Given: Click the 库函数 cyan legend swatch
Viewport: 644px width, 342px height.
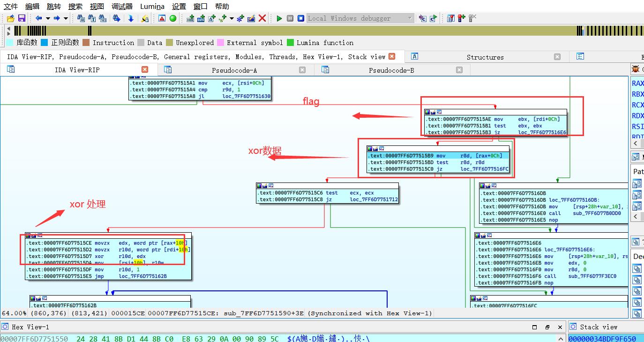Looking at the screenshot, I should coord(10,43).
